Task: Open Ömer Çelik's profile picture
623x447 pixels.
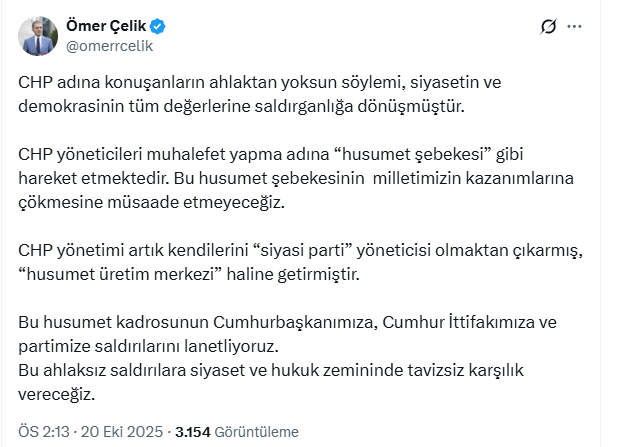Action: click(39, 35)
